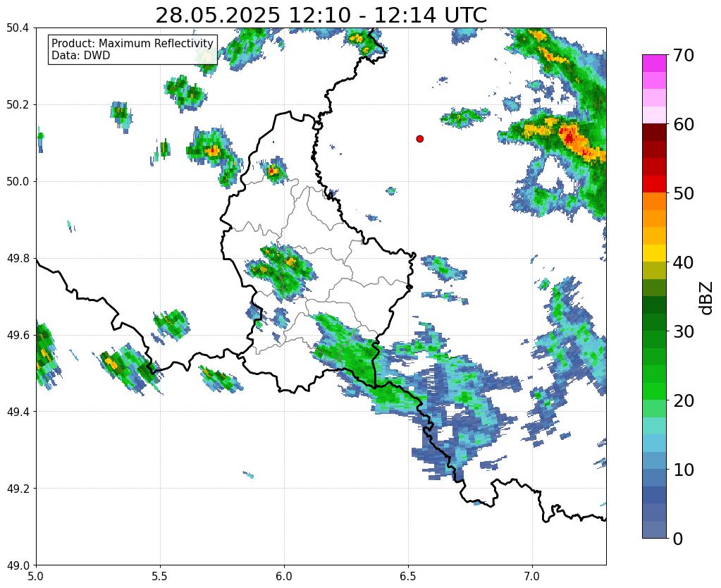Click the 49.8 latitude axis label
Screen dimensions: 721x588
(x=18, y=259)
